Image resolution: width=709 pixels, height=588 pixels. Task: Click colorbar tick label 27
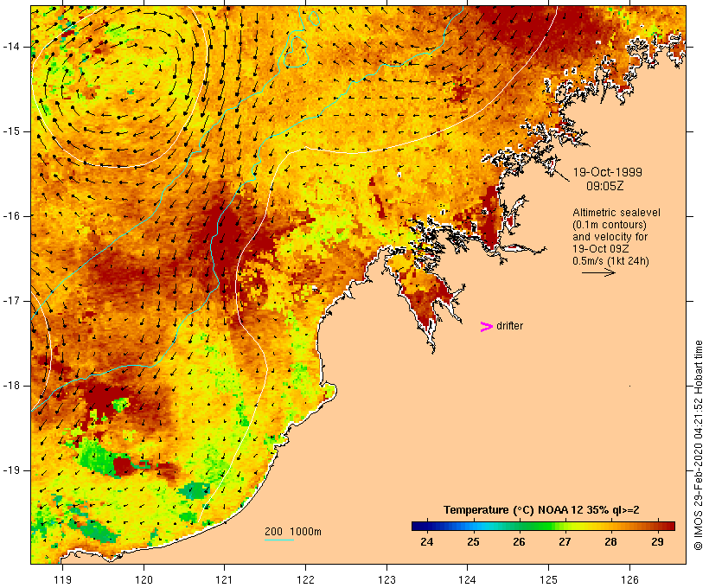[x=565, y=542]
